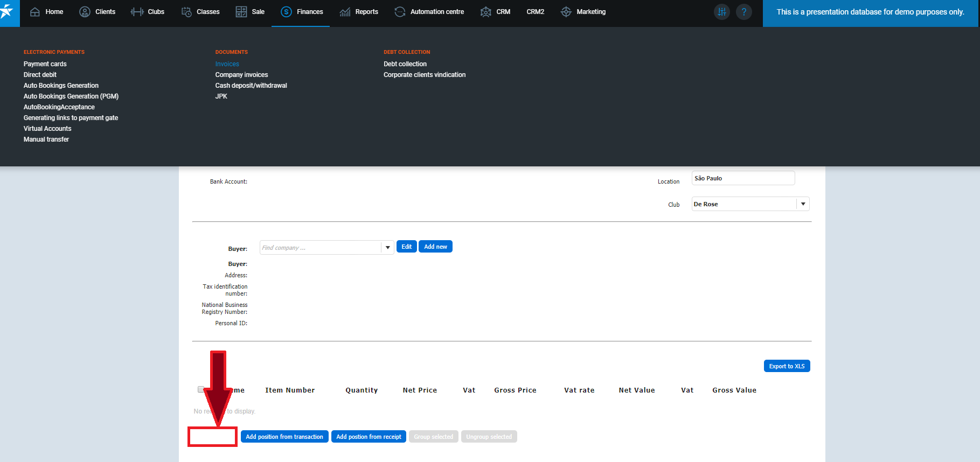Screen dimensions: 980x462
Task: Click the Reports chart icon
Action: click(345, 12)
